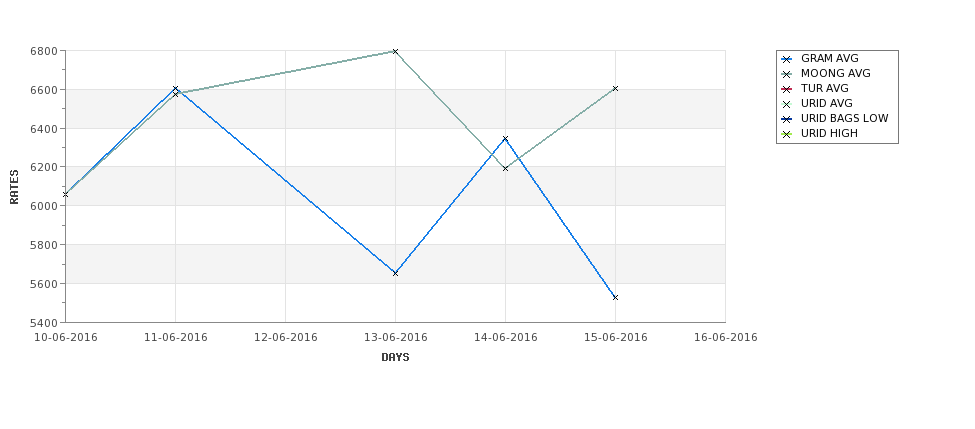The height and width of the screenshot is (429, 975).
Task: Select the URID BAGS LOW legend label
Action: pos(844,118)
